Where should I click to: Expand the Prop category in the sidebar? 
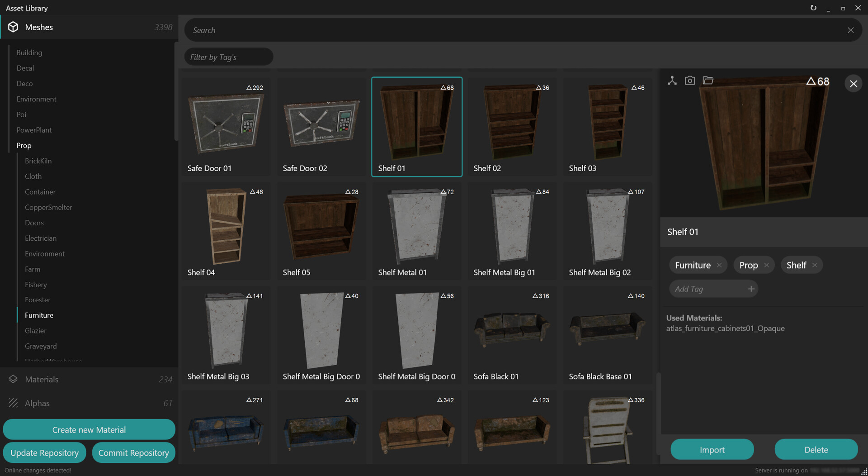pos(24,145)
